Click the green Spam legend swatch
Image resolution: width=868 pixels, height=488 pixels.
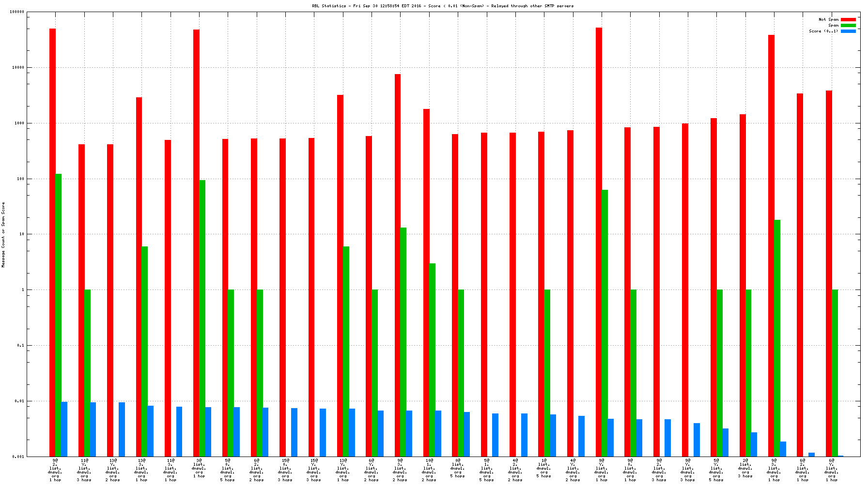[848, 26]
